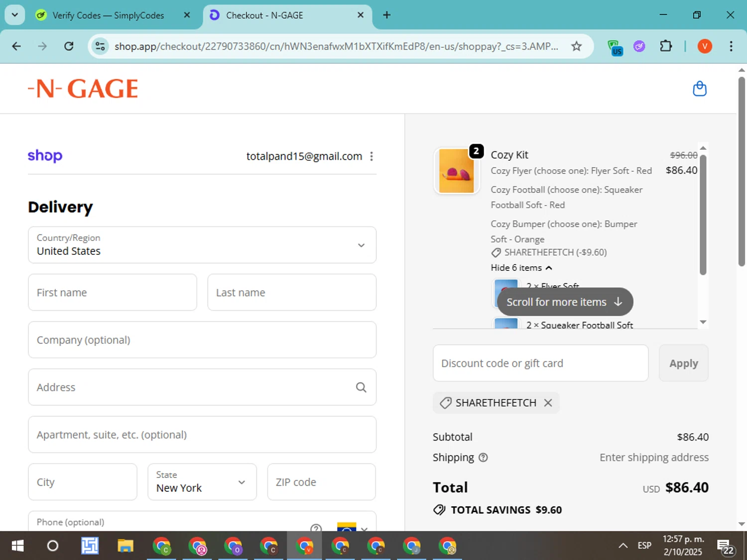Click the order summary scrollbar thumb
Image resolution: width=747 pixels, height=560 pixels.
pos(703,215)
